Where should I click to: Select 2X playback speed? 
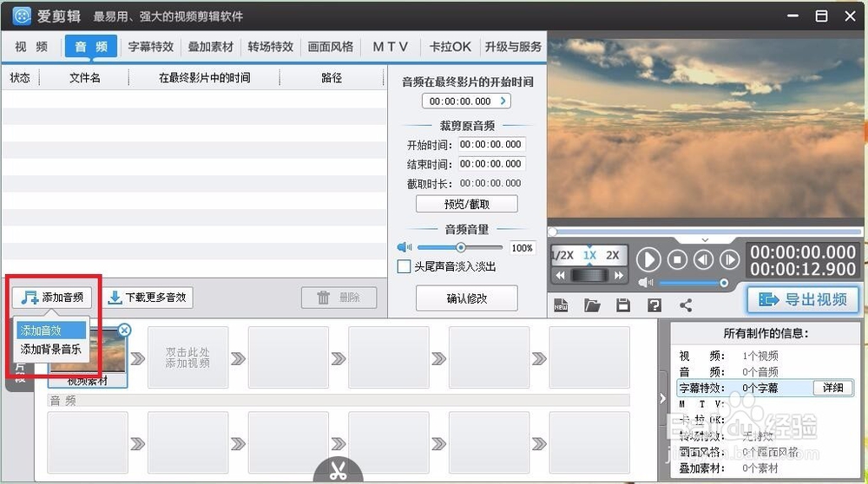pos(613,255)
